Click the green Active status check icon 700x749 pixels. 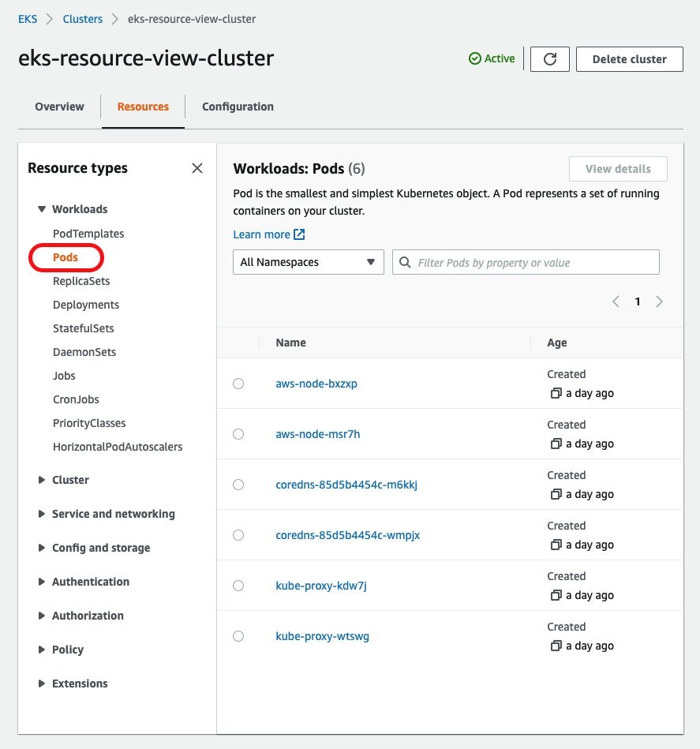474,58
